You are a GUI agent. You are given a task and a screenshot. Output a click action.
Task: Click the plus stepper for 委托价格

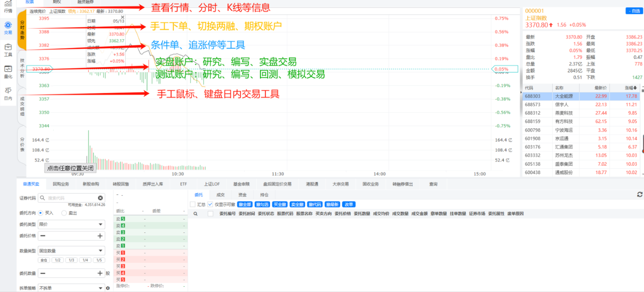click(100, 236)
